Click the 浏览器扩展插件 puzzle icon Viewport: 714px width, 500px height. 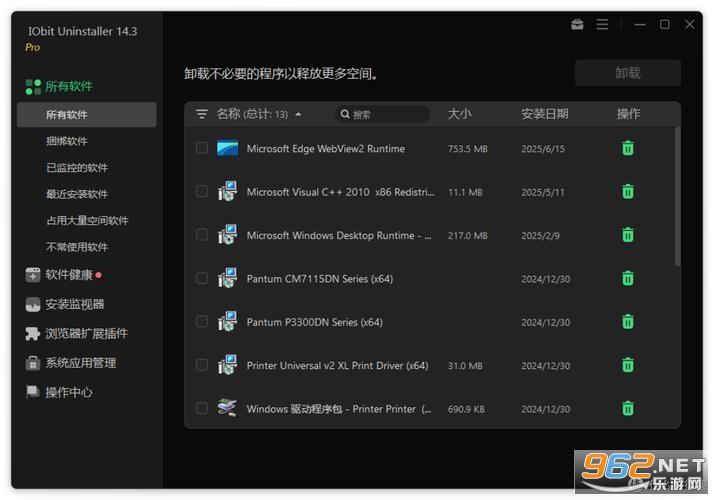pyautogui.click(x=33, y=334)
